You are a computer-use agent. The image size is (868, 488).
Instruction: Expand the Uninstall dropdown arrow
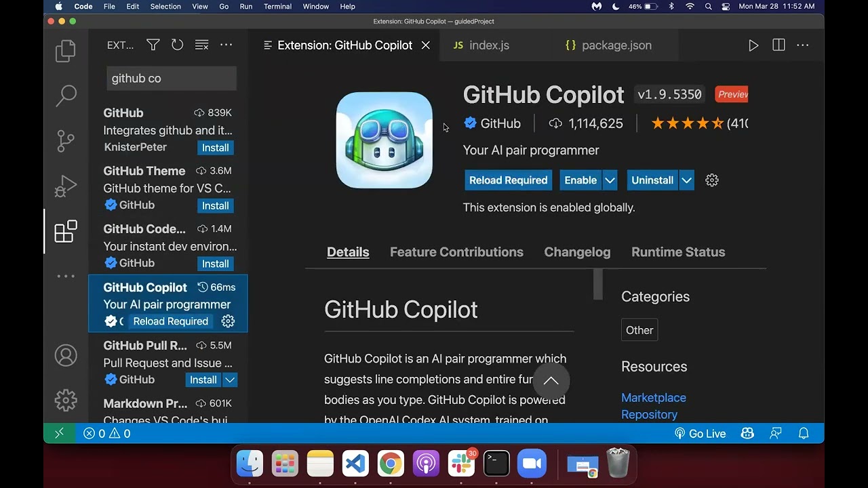686,180
